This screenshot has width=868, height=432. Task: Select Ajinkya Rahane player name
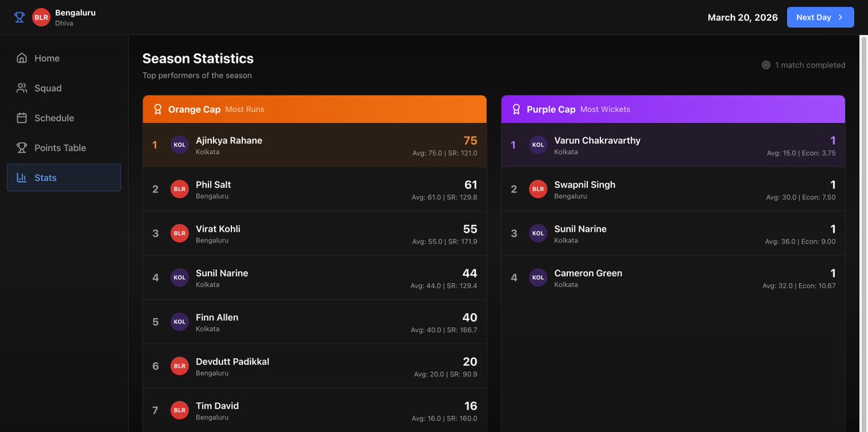tap(229, 140)
